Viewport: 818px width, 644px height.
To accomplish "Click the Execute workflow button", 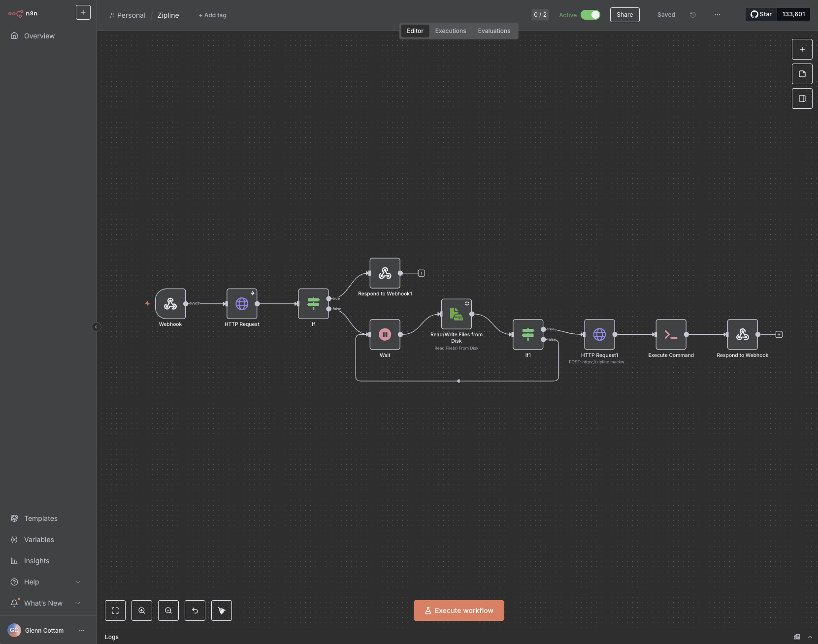I will pyautogui.click(x=458, y=611).
